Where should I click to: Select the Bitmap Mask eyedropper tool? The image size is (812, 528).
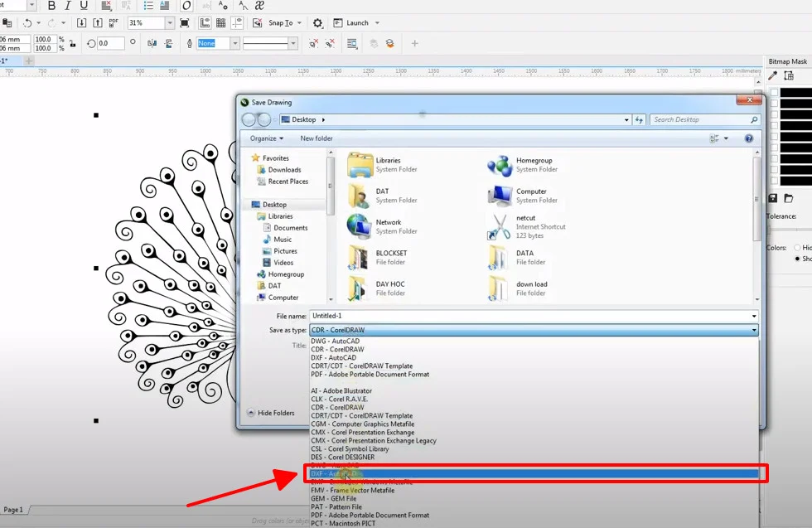772,75
